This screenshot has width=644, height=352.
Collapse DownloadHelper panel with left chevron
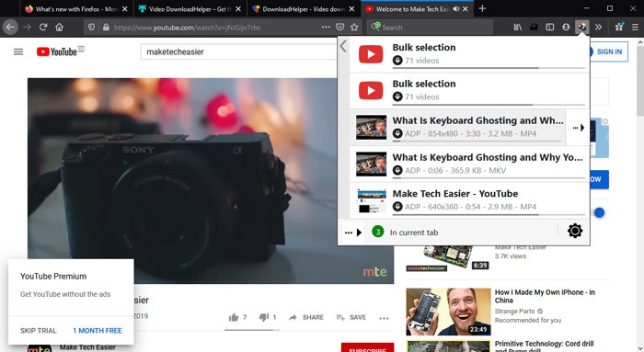tap(343, 46)
